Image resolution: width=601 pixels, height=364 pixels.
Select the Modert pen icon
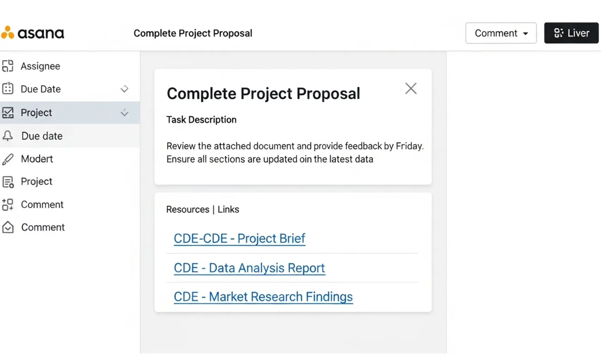pos(8,159)
